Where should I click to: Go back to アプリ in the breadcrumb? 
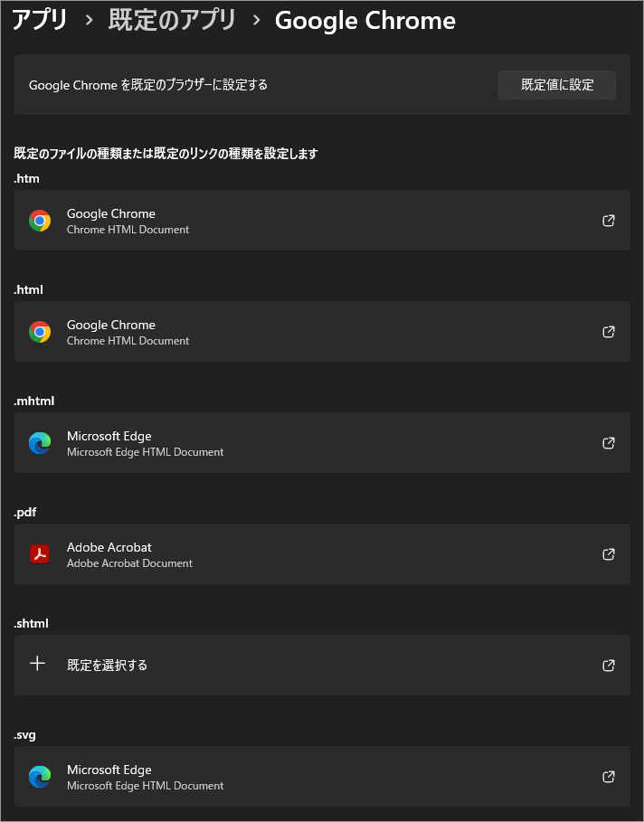pyautogui.click(x=40, y=20)
